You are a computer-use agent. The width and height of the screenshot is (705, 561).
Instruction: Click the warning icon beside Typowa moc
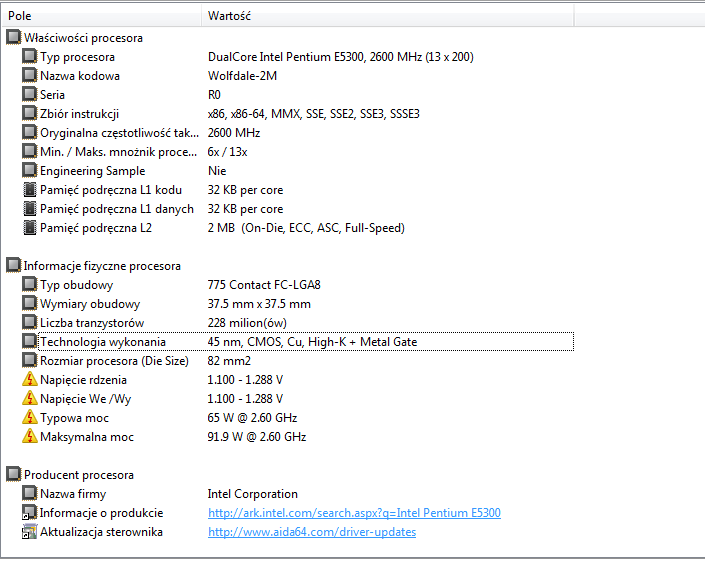[x=30, y=418]
